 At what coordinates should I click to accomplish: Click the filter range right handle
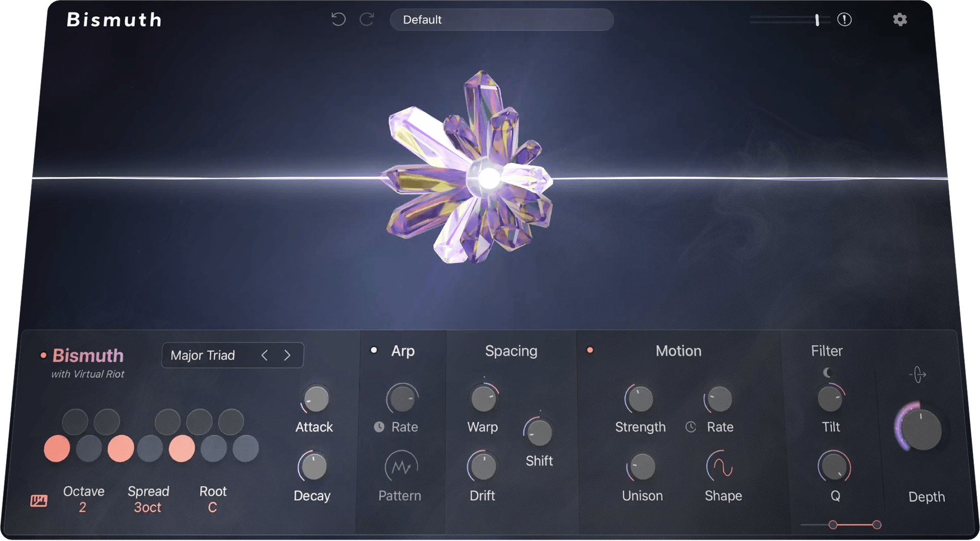point(877,525)
